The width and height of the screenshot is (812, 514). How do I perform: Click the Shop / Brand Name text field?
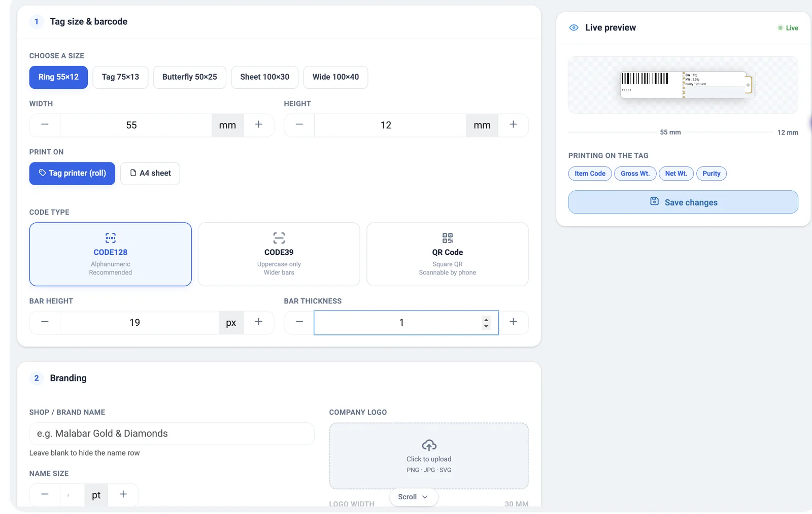pos(172,434)
